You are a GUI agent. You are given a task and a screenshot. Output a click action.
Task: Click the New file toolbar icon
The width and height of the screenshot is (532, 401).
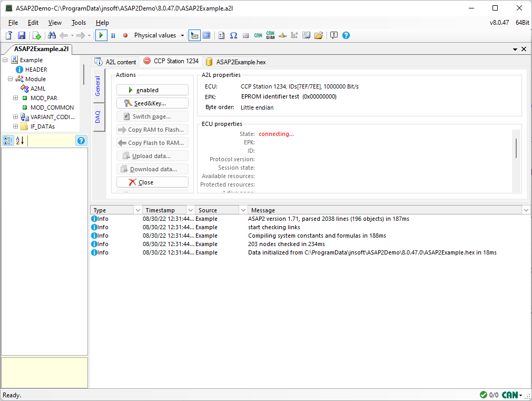pyautogui.click(x=9, y=35)
